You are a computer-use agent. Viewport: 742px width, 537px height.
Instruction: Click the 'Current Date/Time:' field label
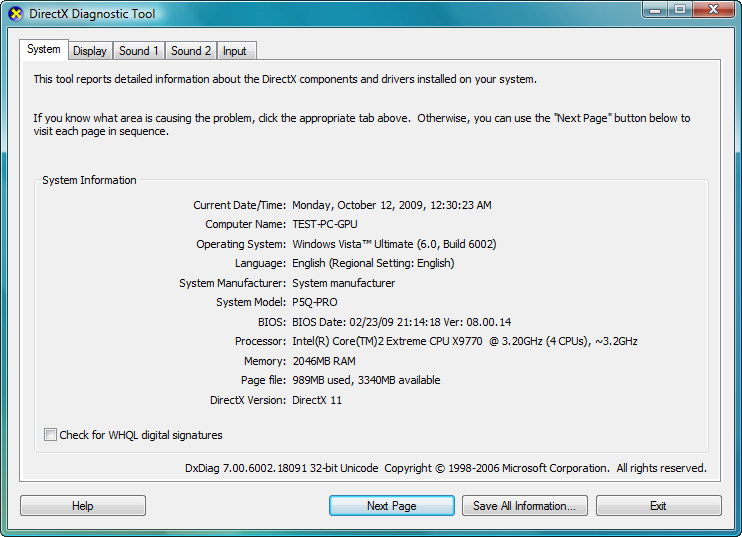(239, 205)
